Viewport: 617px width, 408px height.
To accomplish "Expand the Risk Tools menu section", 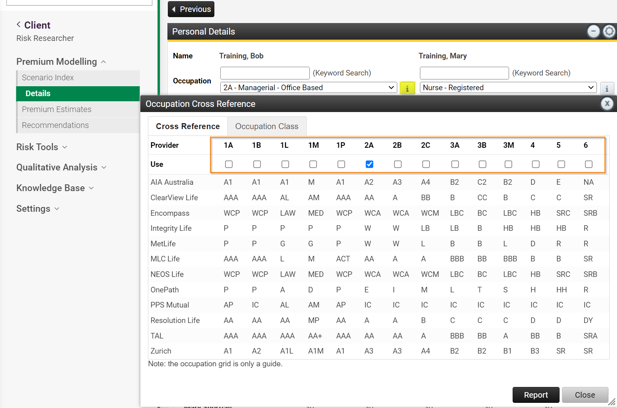I will coord(41,147).
